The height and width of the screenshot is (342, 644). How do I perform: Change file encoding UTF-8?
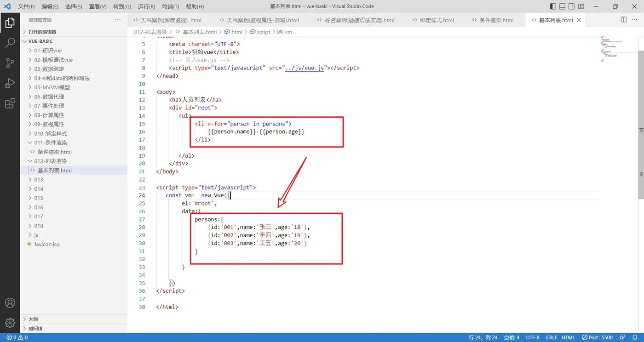(533, 337)
